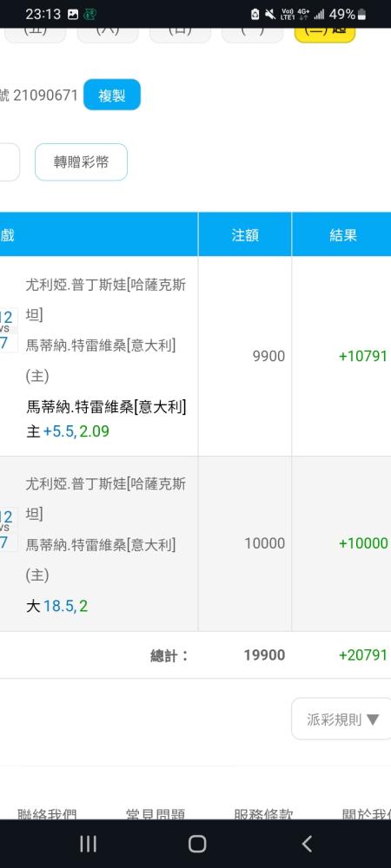391x868 pixels.
Task: Click the blue 複製 copy button
Action: coord(112,95)
